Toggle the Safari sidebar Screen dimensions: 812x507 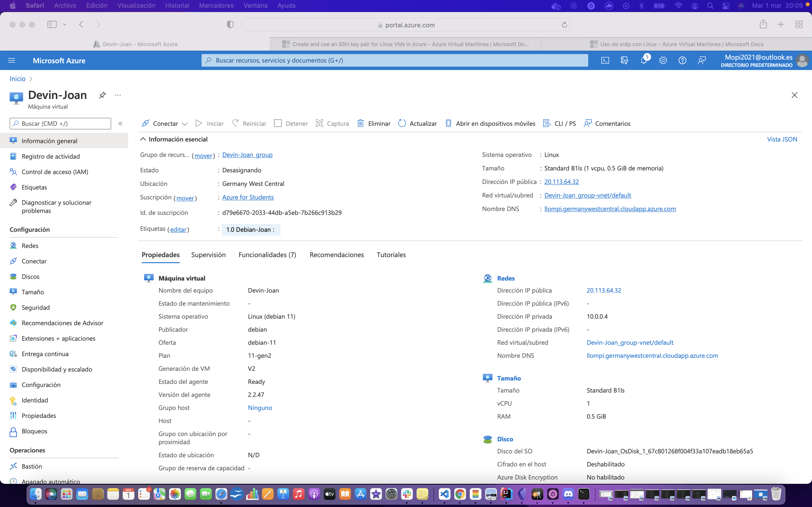[52, 24]
